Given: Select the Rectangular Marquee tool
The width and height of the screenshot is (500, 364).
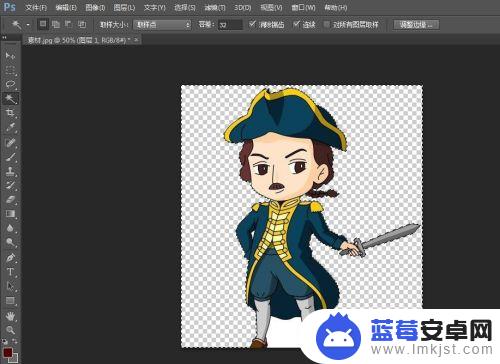Looking at the screenshot, I should [10, 70].
